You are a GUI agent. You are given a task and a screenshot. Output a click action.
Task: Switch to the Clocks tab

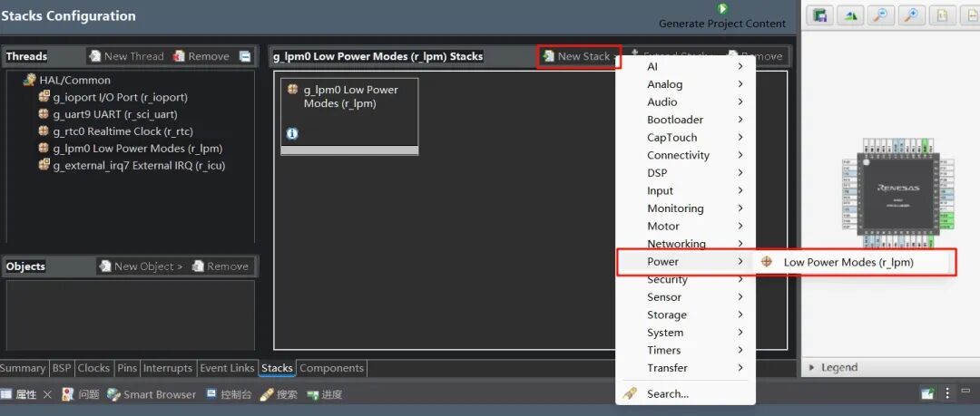click(93, 368)
